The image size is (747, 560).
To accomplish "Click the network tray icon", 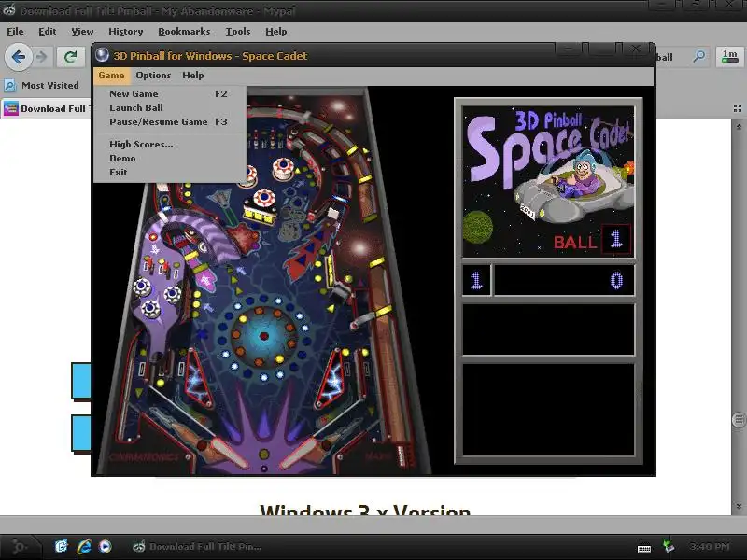I will [x=669, y=546].
